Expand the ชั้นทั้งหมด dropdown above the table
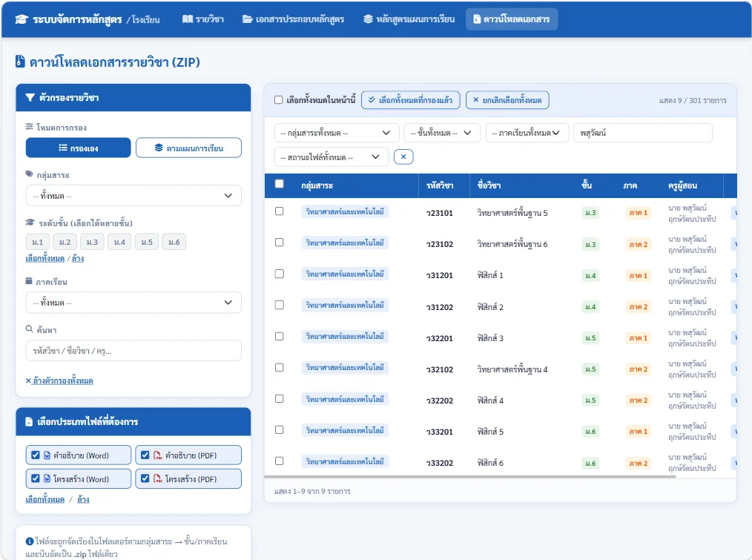Image resolution: width=752 pixels, height=560 pixels. pos(442,133)
